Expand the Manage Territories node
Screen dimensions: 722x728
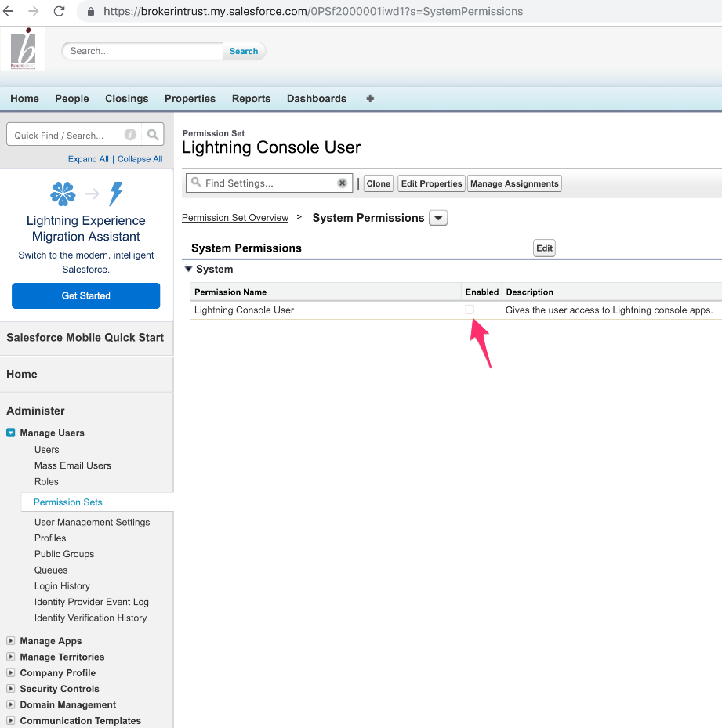point(10,657)
